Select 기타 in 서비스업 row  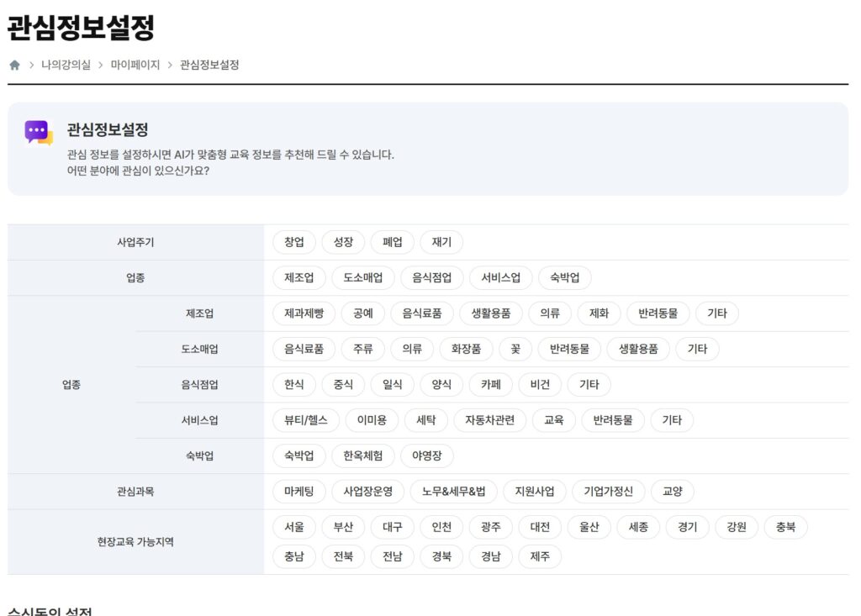tap(672, 420)
